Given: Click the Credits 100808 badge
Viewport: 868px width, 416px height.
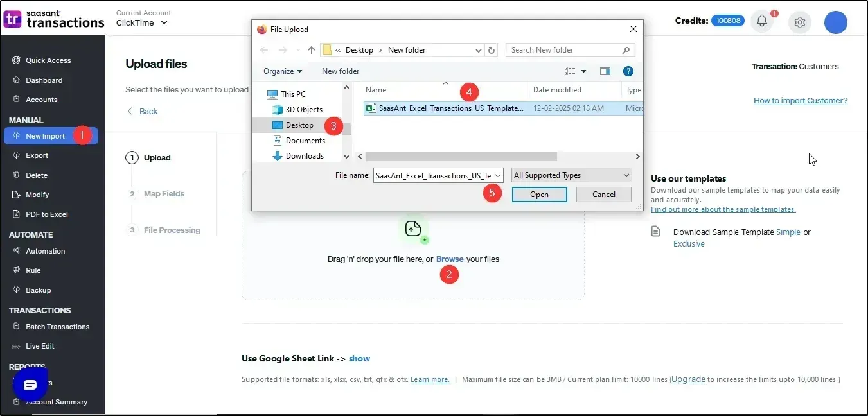Looking at the screenshot, I should tap(727, 21).
